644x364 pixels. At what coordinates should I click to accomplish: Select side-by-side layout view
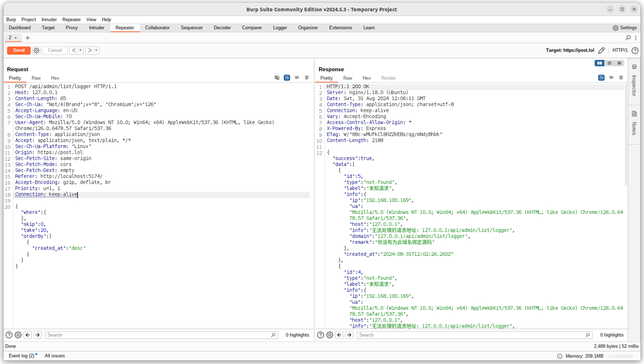click(600, 63)
